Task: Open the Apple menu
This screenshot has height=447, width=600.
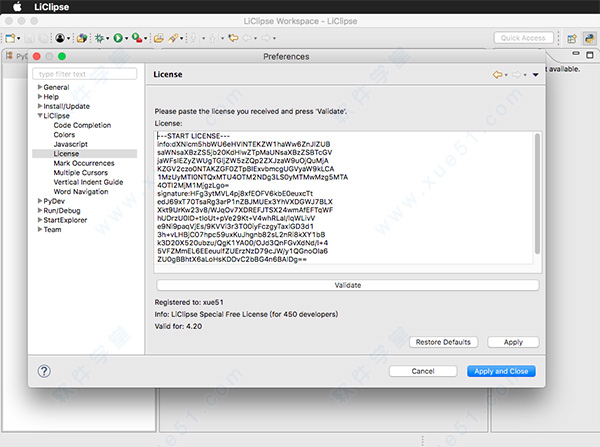Action: [17, 7]
